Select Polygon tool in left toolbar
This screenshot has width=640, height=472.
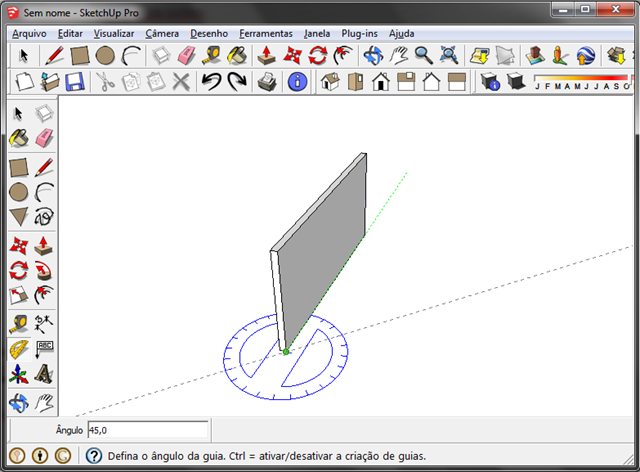[18, 217]
